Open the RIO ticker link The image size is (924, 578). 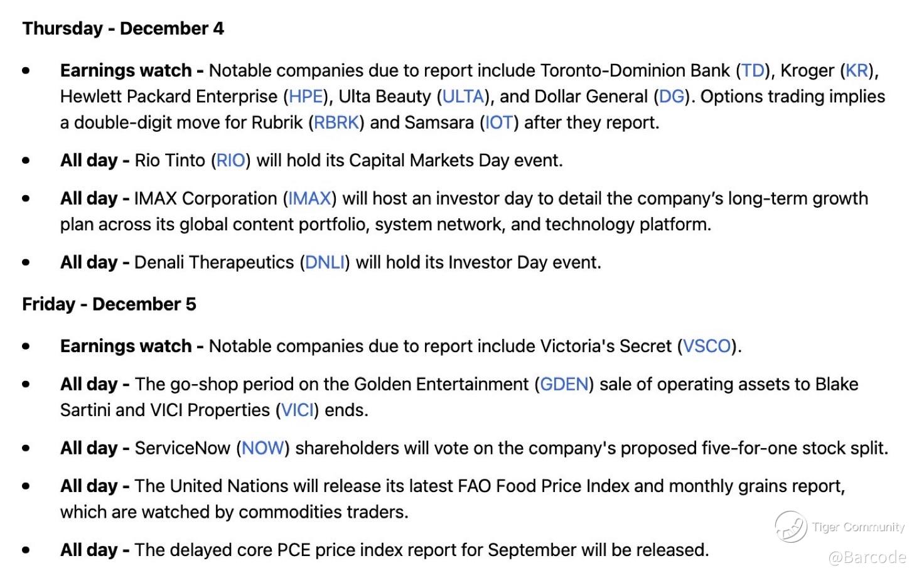[x=230, y=161]
